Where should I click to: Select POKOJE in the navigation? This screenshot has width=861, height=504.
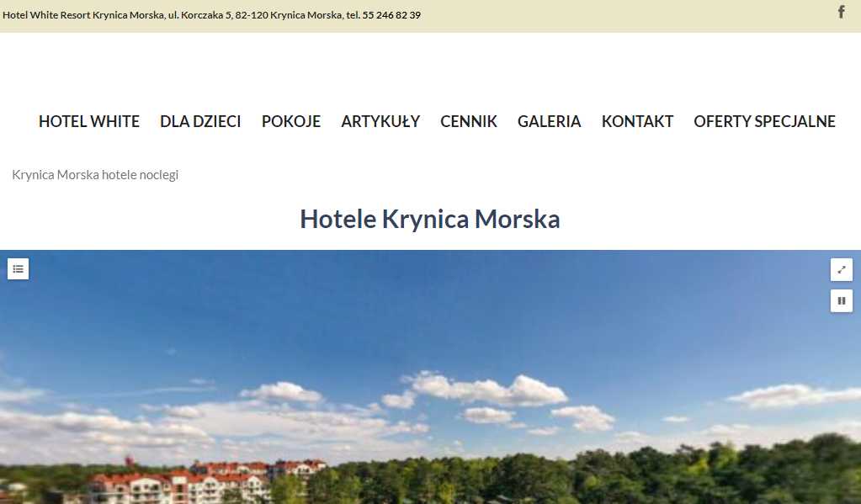pos(291,121)
